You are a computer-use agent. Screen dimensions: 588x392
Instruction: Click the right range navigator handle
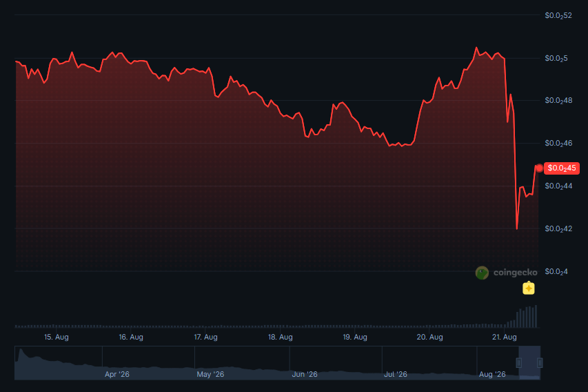(540, 363)
